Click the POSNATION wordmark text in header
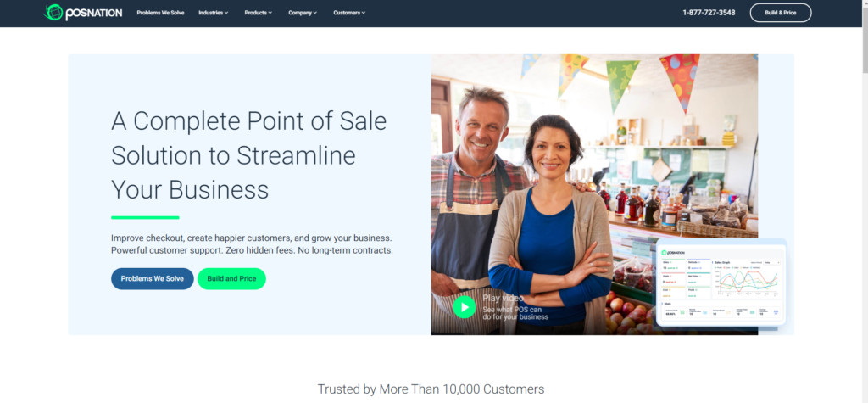Screen dimensions: 868x403 pos(93,14)
